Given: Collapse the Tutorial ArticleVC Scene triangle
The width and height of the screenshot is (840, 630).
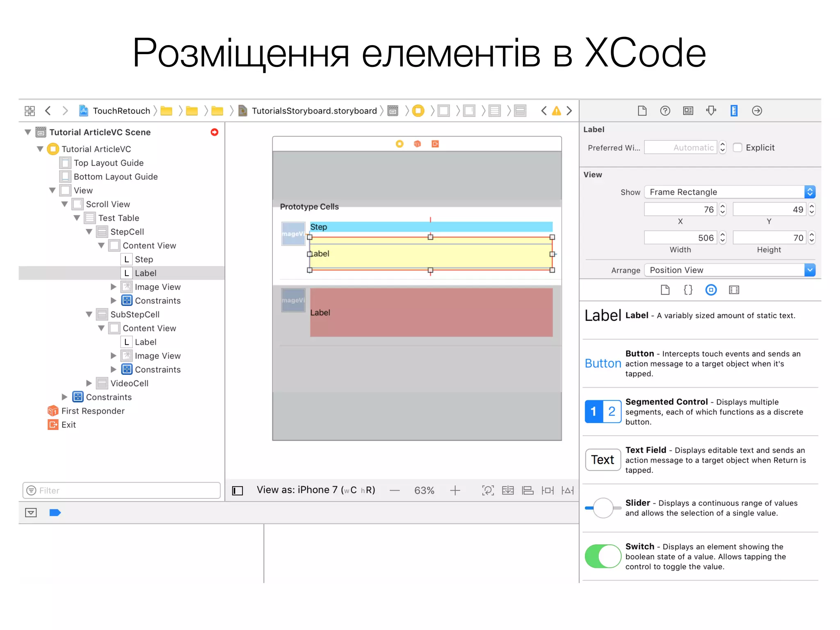Looking at the screenshot, I should pos(28,132).
